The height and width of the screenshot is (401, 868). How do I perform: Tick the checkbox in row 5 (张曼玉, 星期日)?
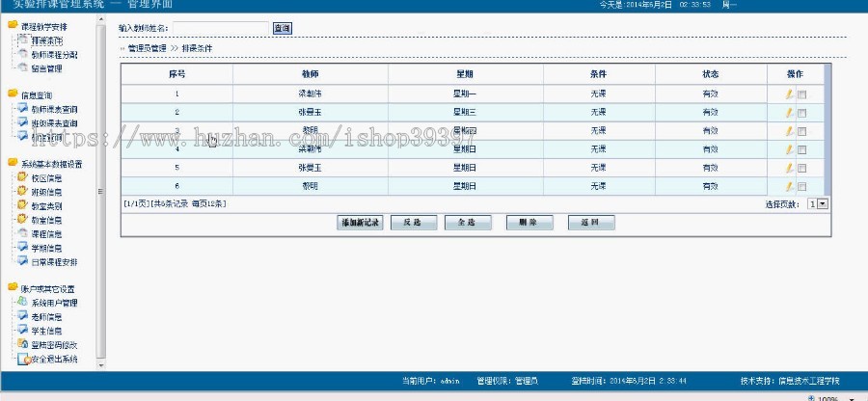point(801,169)
